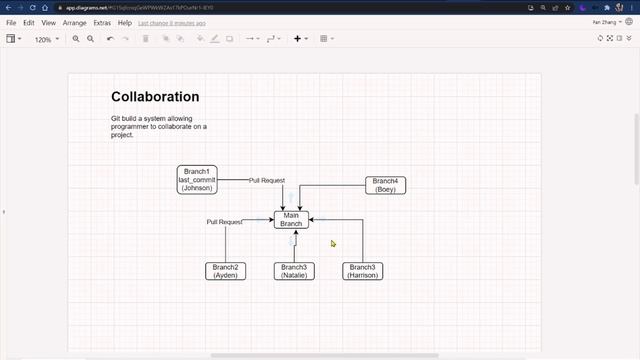Click the browser back arrow

click(x=8, y=7)
